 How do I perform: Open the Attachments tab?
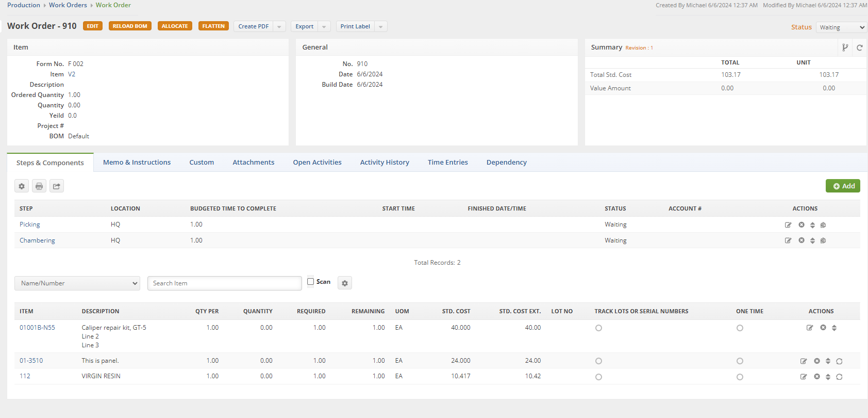click(254, 163)
